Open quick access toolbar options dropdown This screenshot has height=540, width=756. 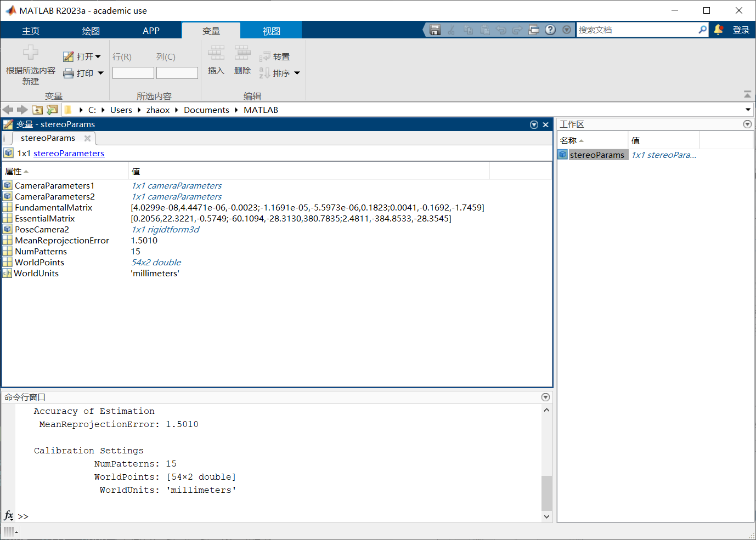click(567, 30)
